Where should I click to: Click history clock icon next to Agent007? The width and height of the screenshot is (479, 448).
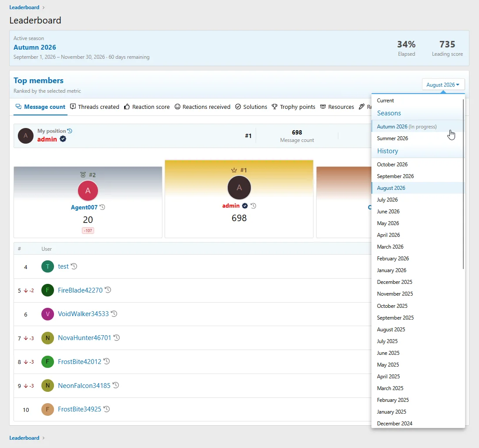pyautogui.click(x=102, y=207)
